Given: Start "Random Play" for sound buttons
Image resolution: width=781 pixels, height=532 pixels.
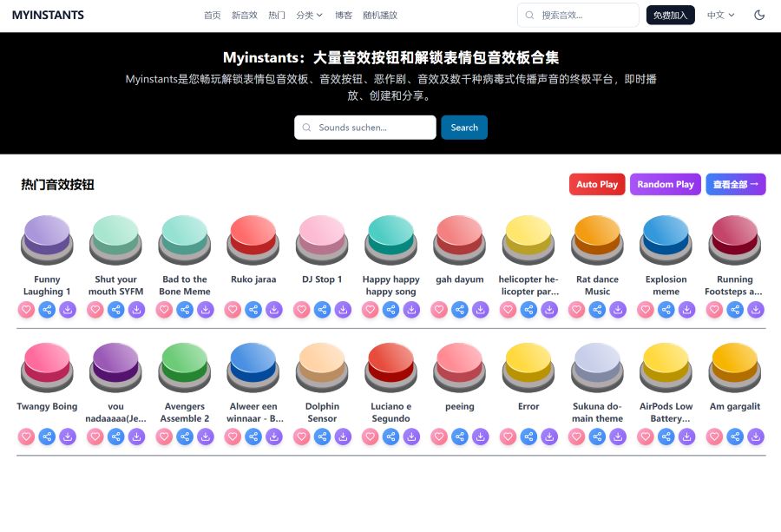Looking at the screenshot, I should click(x=665, y=184).
